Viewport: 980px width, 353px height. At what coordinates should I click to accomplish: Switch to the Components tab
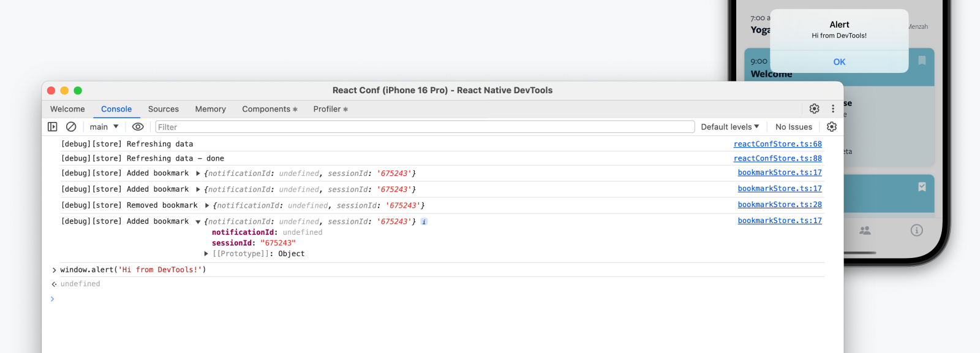tap(269, 109)
